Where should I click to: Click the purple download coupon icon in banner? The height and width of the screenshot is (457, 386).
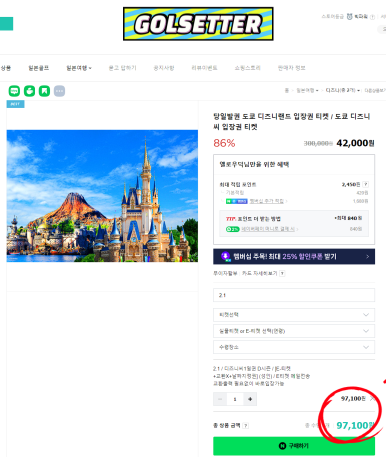click(226, 256)
